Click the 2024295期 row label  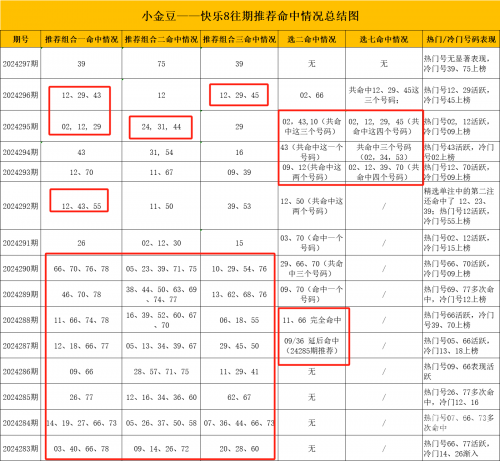[x=21, y=127]
